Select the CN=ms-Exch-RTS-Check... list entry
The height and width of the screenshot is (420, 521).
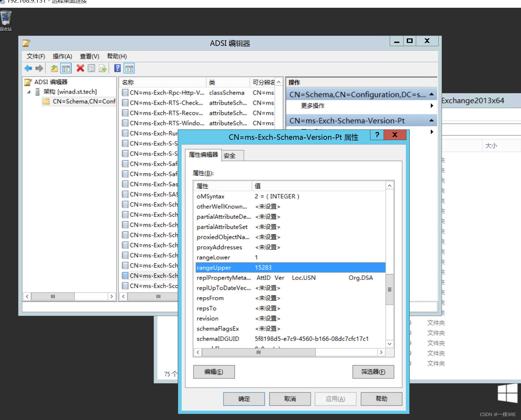click(166, 103)
